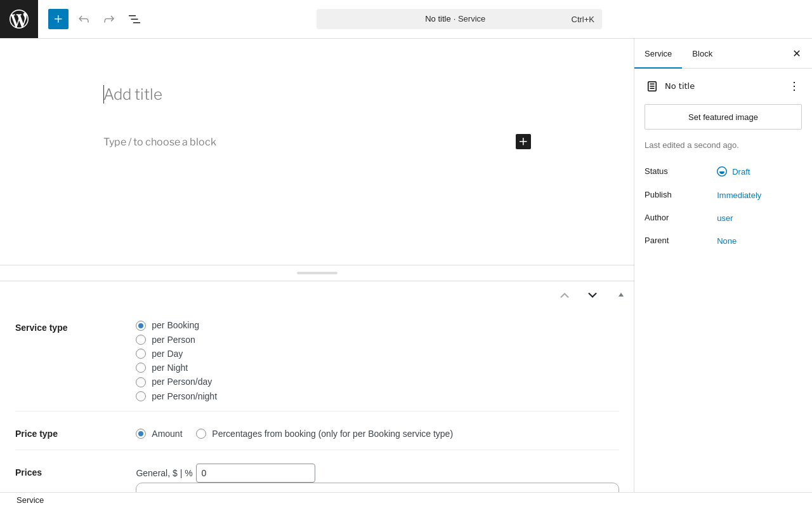
Task: Open the Document Overview list icon
Action: [134, 19]
